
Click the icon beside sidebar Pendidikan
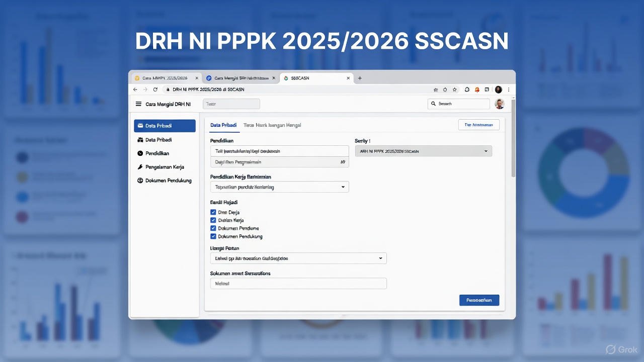pos(140,153)
